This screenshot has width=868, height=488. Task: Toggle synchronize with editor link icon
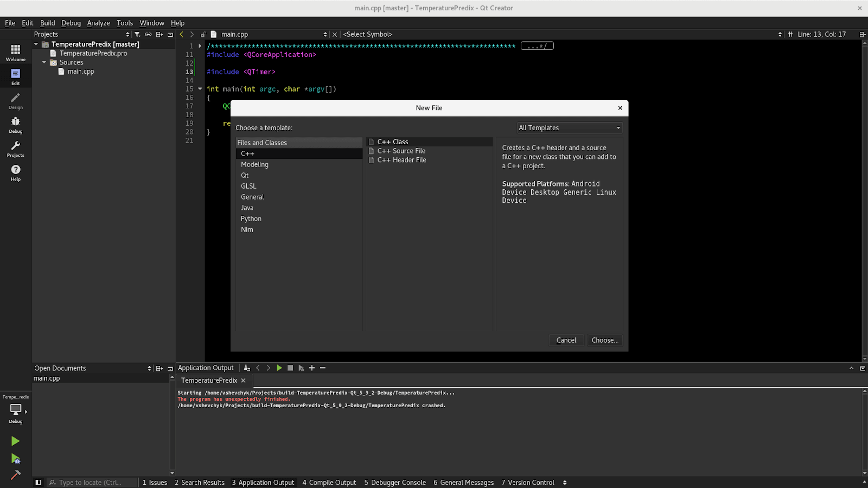148,35
